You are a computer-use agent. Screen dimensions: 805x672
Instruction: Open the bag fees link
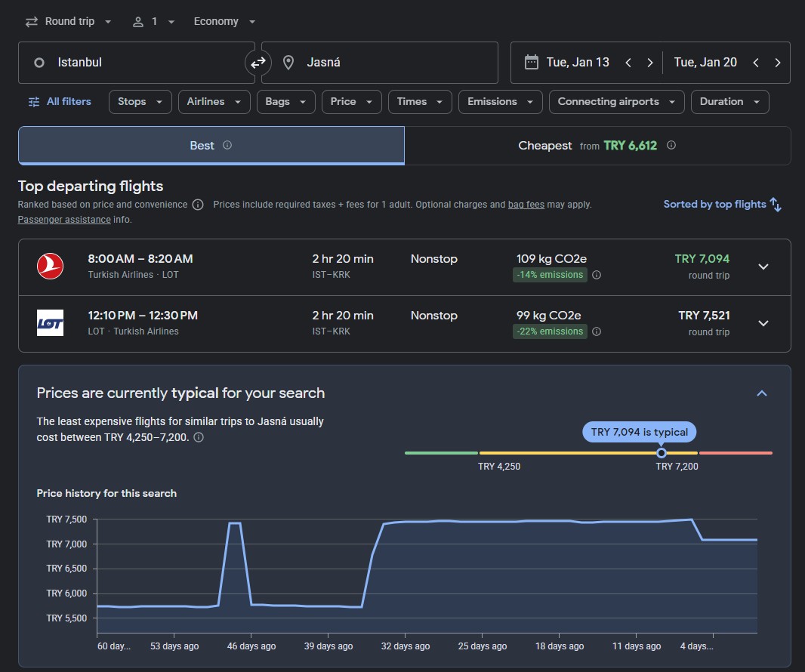coord(526,205)
